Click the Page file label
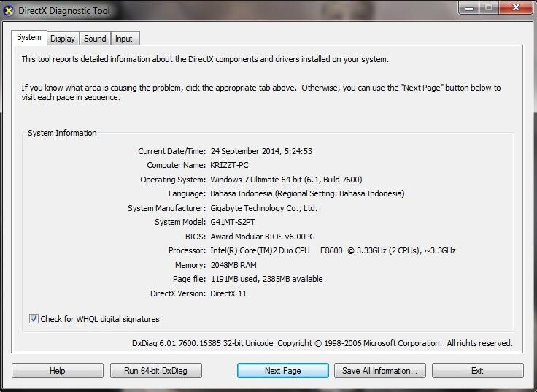Image resolution: width=537 pixels, height=392 pixels. click(x=190, y=279)
